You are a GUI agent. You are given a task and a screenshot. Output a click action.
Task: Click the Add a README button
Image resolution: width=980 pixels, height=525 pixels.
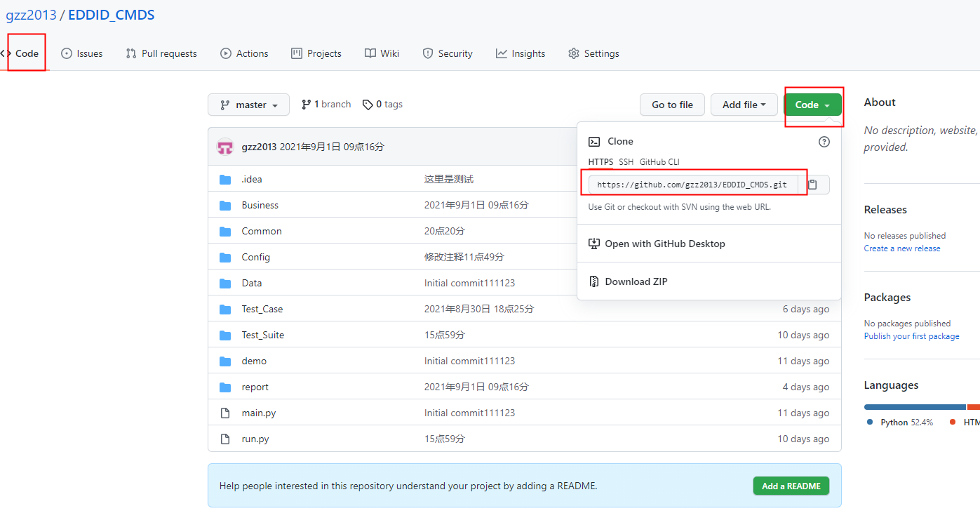[791, 486]
